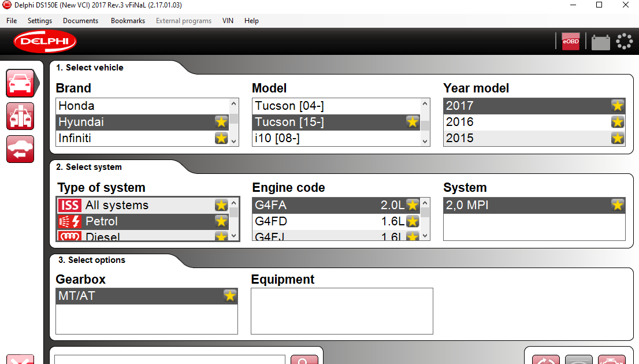Viewport: 639px width, 364px height.
Task: Open the Documents menu
Action: pyautogui.click(x=80, y=21)
